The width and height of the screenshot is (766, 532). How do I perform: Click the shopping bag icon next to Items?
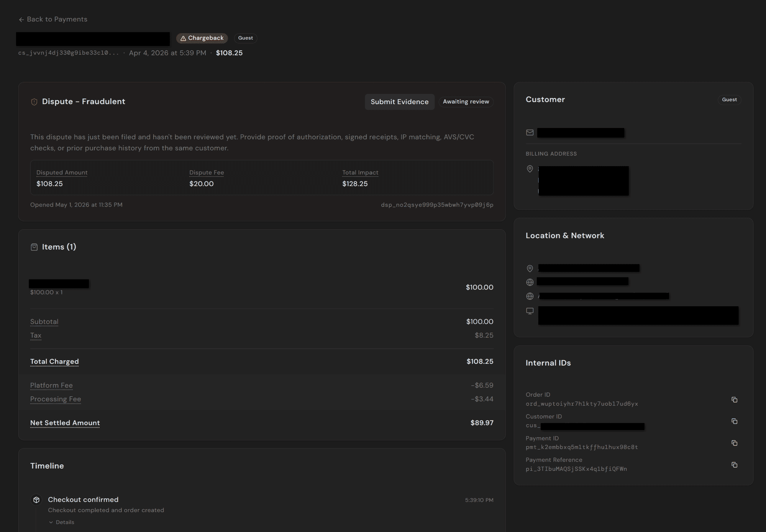point(34,247)
